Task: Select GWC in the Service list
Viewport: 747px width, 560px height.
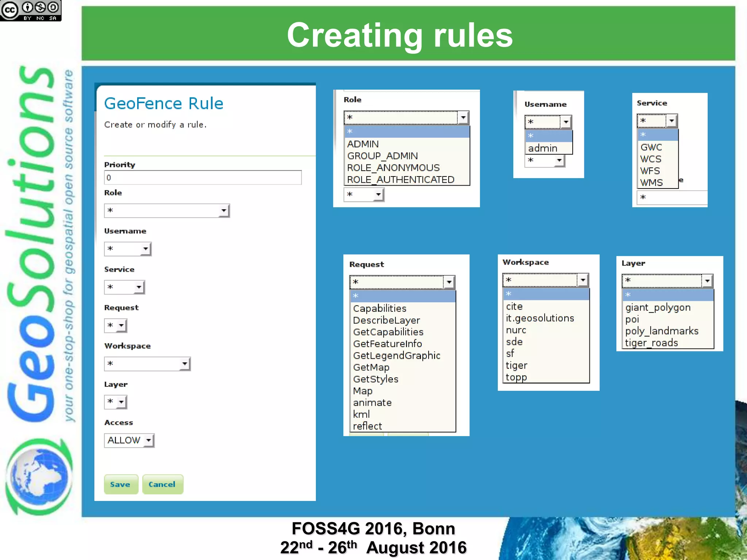Action: click(x=658, y=147)
